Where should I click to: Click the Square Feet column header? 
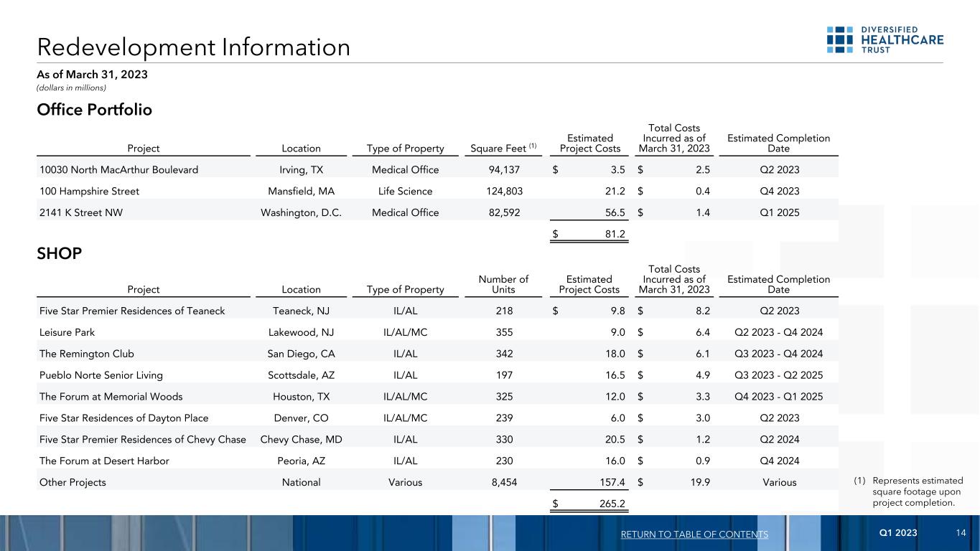pos(500,149)
